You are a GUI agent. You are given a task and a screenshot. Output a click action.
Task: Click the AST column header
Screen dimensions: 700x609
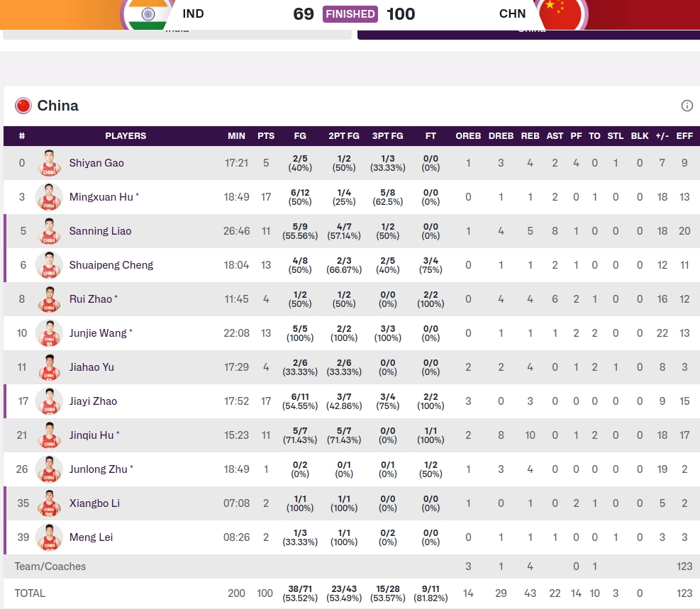[555, 136]
